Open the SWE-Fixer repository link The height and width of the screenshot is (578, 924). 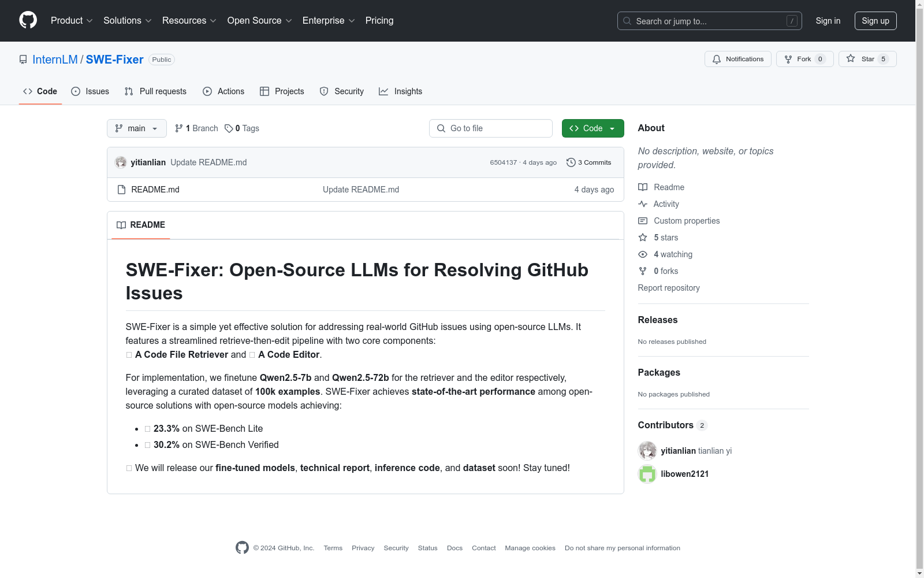(x=114, y=60)
